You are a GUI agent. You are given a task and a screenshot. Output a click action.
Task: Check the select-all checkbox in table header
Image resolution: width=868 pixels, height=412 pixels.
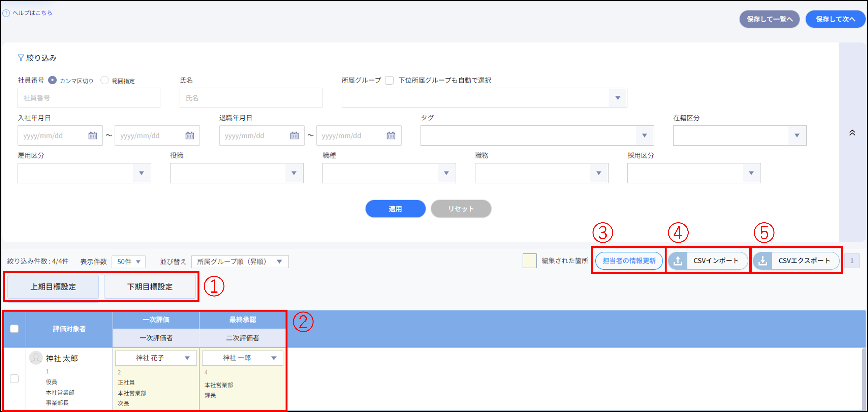click(14, 329)
